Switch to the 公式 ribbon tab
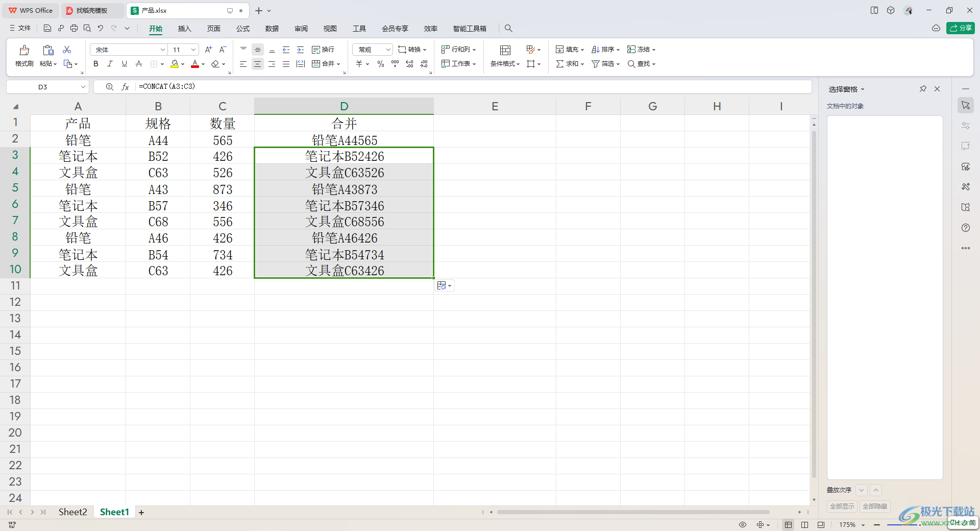The width and height of the screenshot is (980, 531). (243, 29)
